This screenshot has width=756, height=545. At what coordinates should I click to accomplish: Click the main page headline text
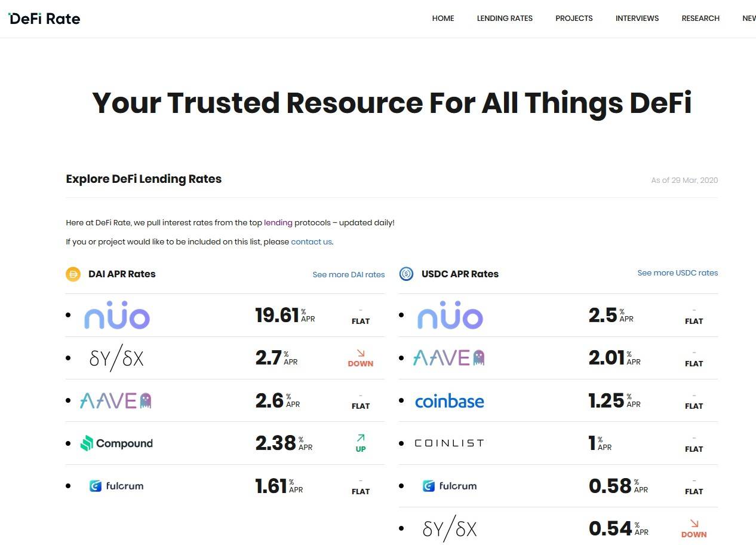[x=392, y=103]
